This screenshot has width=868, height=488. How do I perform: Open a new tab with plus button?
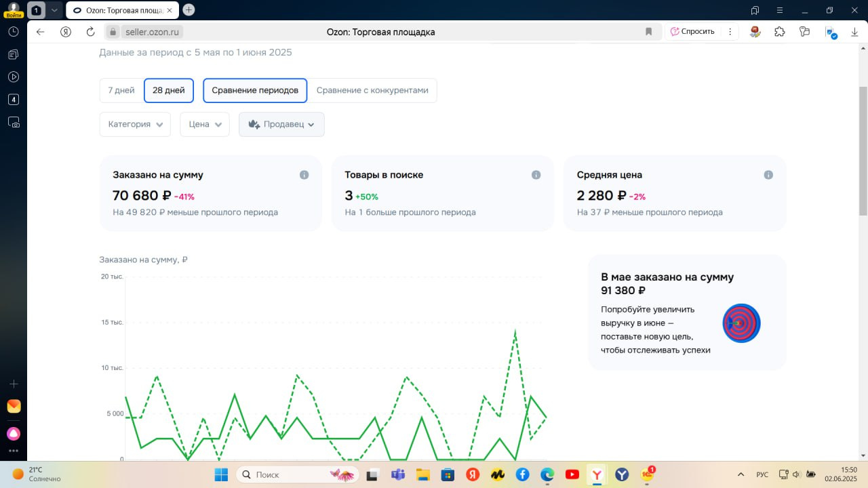click(189, 9)
